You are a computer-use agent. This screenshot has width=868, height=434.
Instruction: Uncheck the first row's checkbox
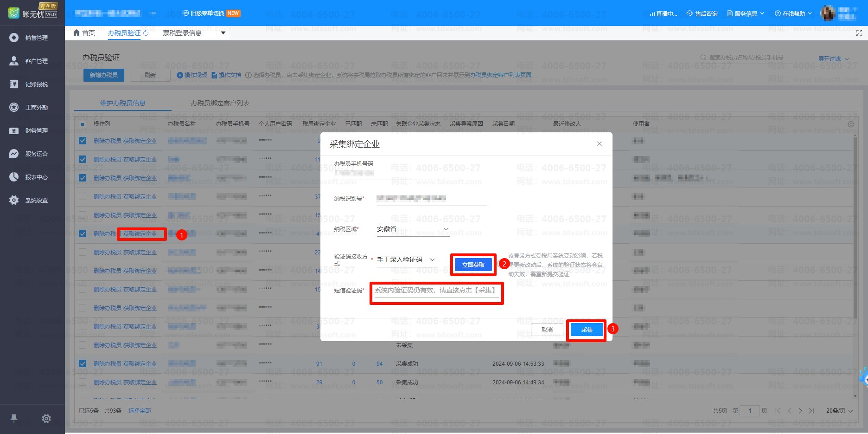(x=83, y=141)
